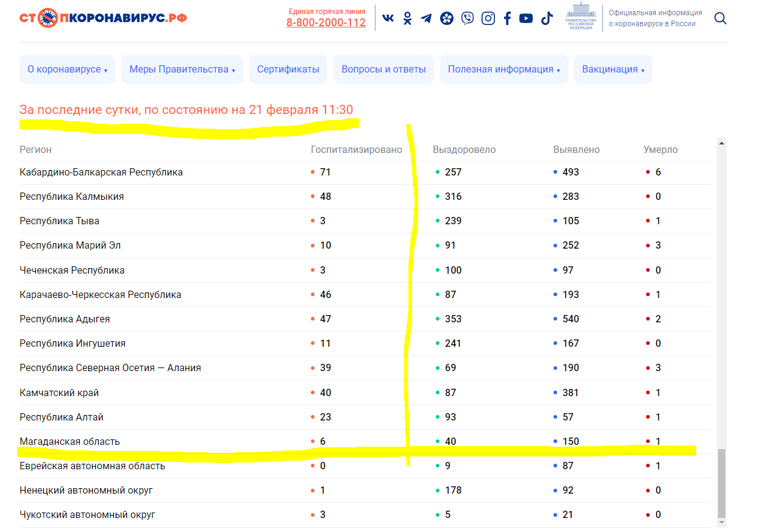Open «Вопросы и ответы» menu item
Image resolution: width=765 pixels, height=532 pixels.
click(x=383, y=69)
